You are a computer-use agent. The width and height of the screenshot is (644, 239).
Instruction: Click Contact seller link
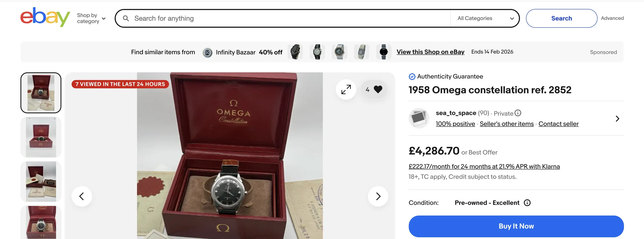[x=558, y=124]
